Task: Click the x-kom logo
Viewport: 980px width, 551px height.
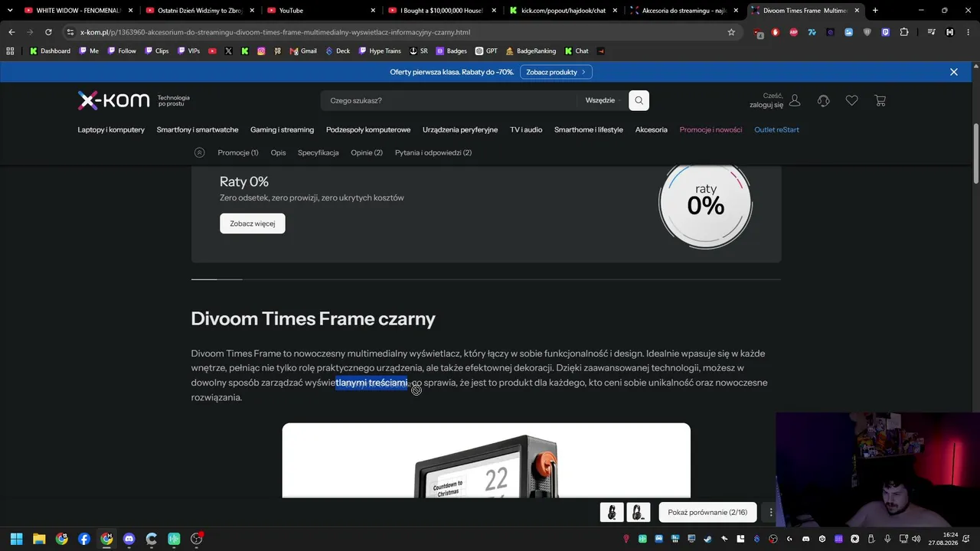Action: (113, 100)
